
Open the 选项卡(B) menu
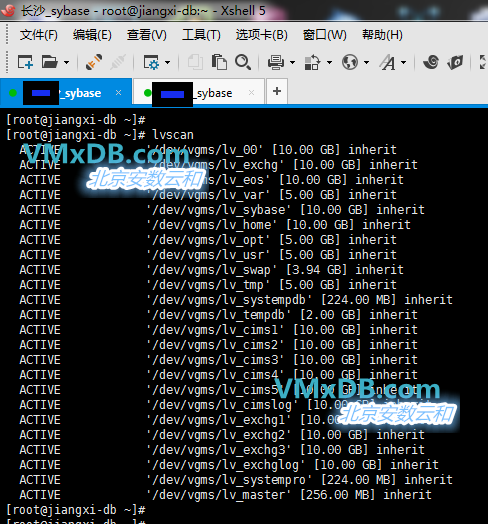tap(262, 35)
